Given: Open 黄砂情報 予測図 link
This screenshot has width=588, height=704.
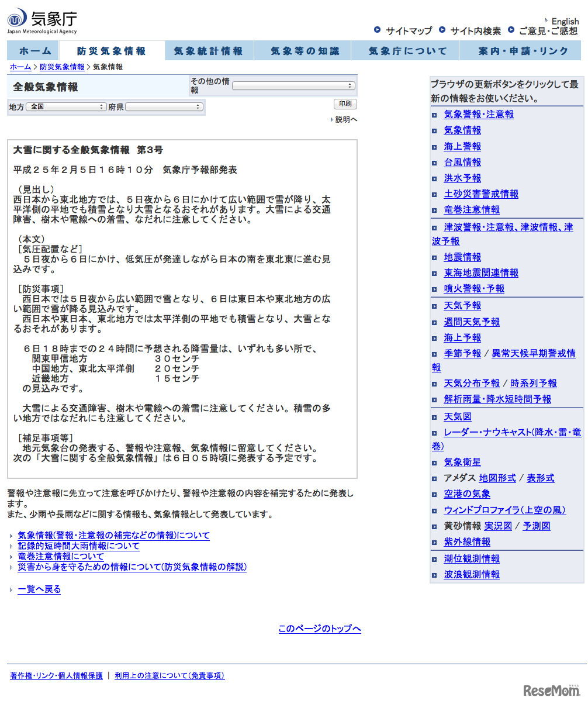Looking at the screenshot, I should (x=537, y=526).
